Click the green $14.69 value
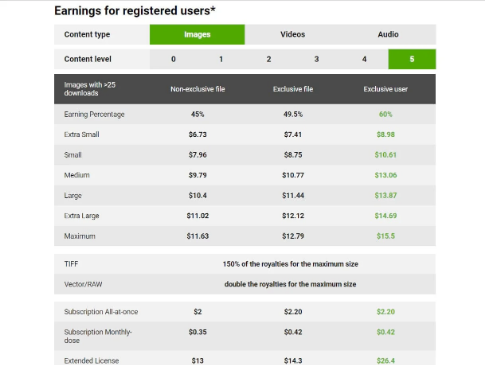Image resolution: width=485 pixels, height=365 pixels. point(386,216)
